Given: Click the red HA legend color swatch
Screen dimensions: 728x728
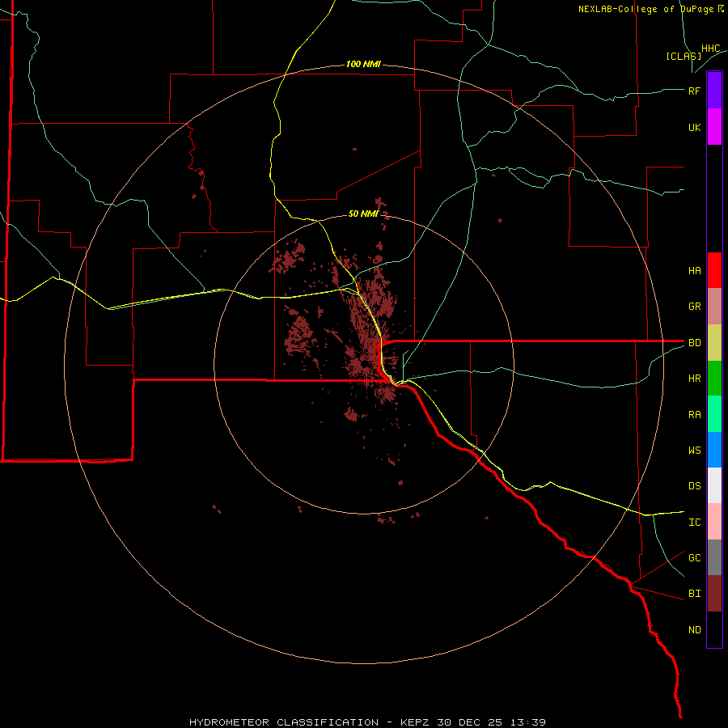Looking at the screenshot, I should [x=714, y=270].
